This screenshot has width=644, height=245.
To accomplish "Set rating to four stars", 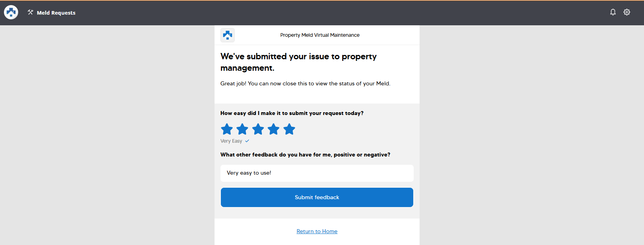I will click(x=273, y=129).
